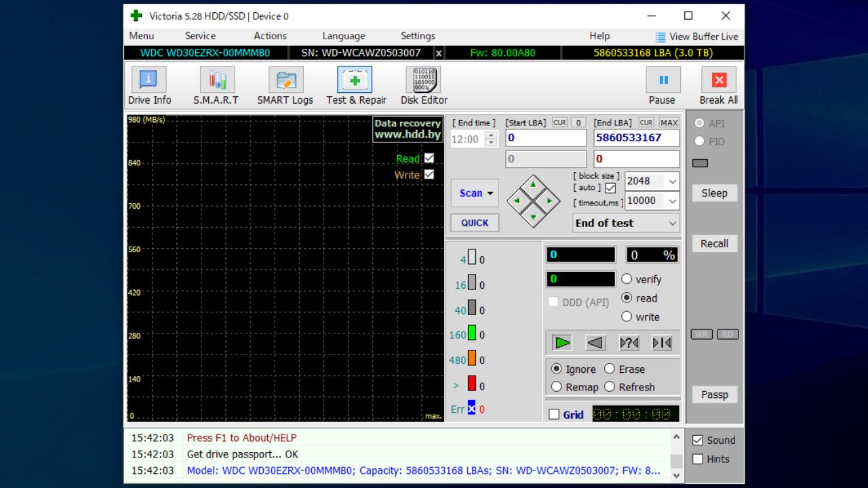The image size is (868, 488).
Task: Click the Sleep button
Action: point(714,193)
